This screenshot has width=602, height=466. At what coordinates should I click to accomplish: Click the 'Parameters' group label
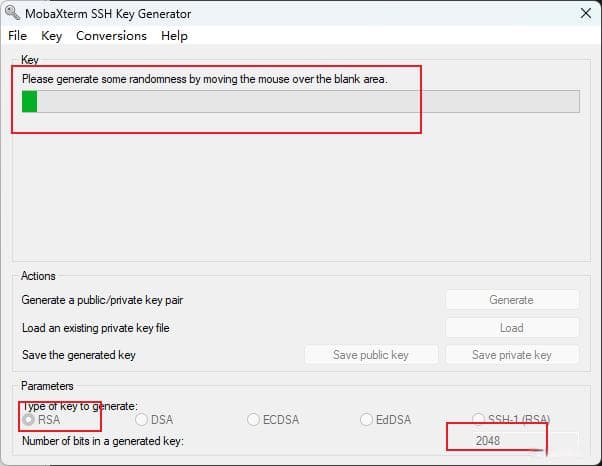point(47,386)
